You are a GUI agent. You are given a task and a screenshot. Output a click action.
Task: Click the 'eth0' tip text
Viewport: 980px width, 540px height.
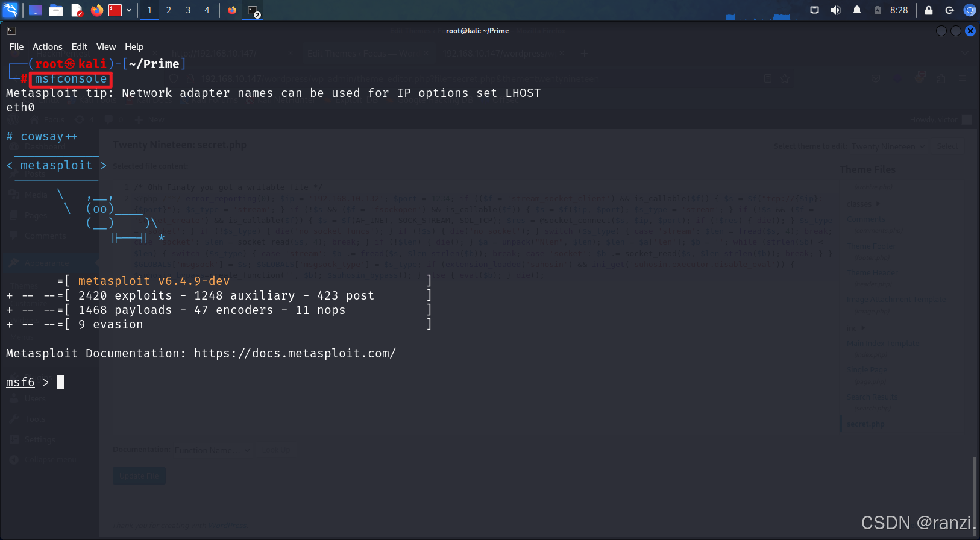[20, 108]
